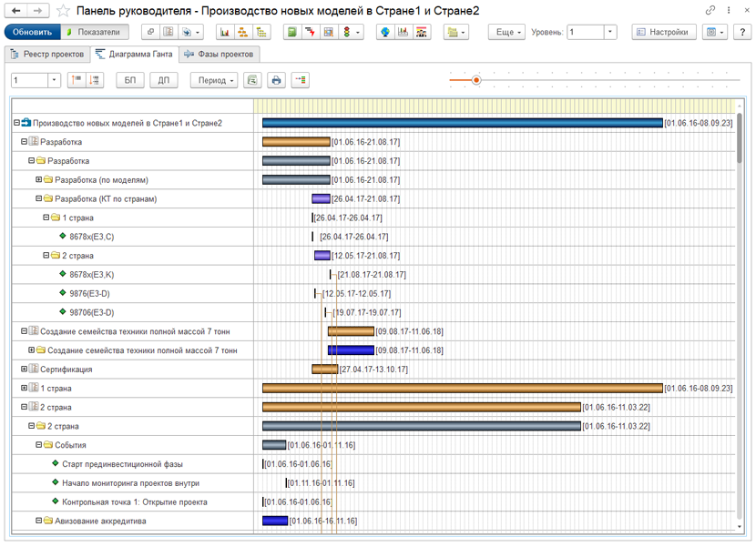This screenshot has width=756, height=547.
Task: Open the Период dropdown
Action: [x=214, y=80]
